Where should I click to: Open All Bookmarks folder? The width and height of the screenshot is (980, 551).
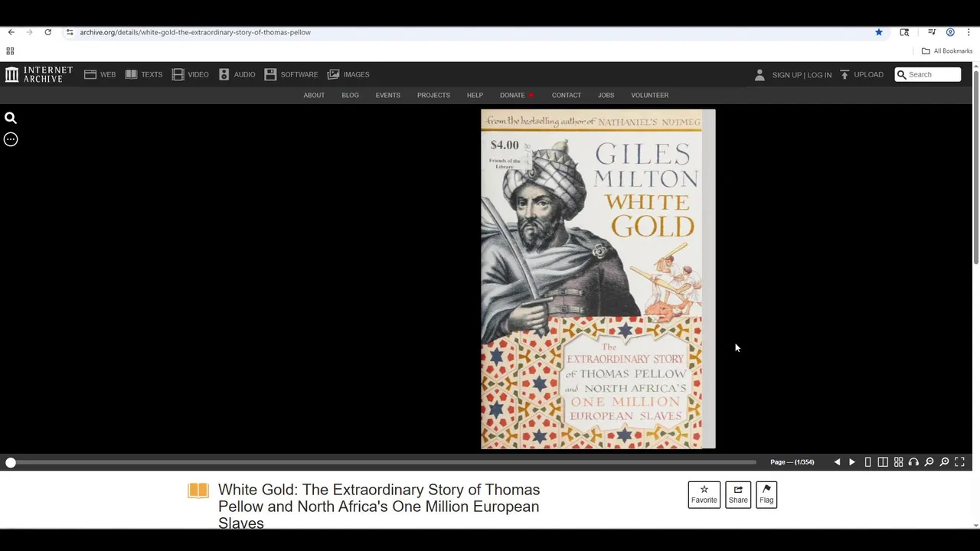(947, 51)
